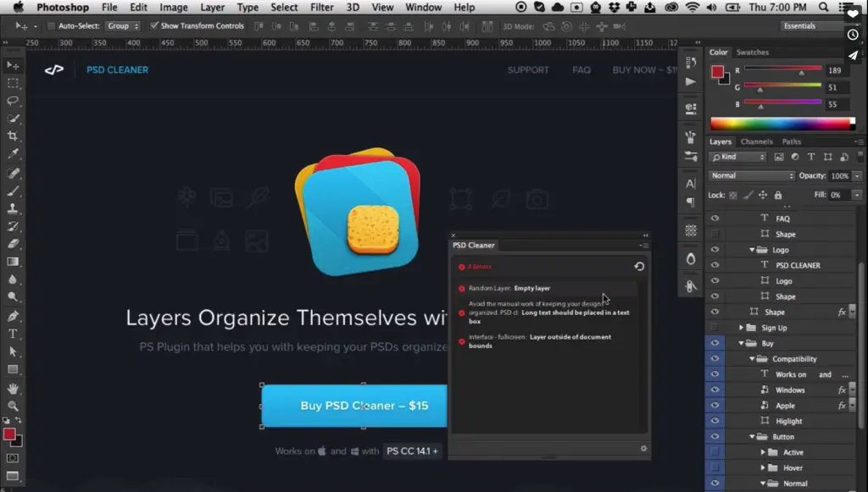Collapse the Buy group
The height and width of the screenshot is (492, 868).
pos(741,343)
